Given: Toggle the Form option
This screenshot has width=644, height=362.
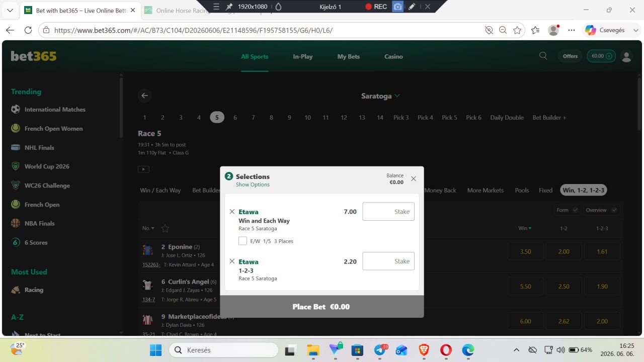Looking at the screenshot, I should (x=567, y=210).
